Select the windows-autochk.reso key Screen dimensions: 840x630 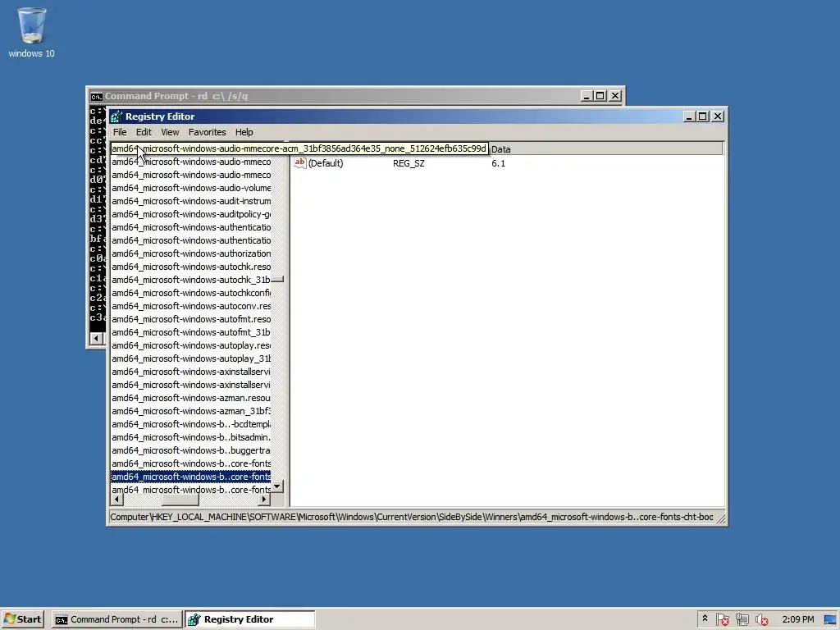pos(190,267)
